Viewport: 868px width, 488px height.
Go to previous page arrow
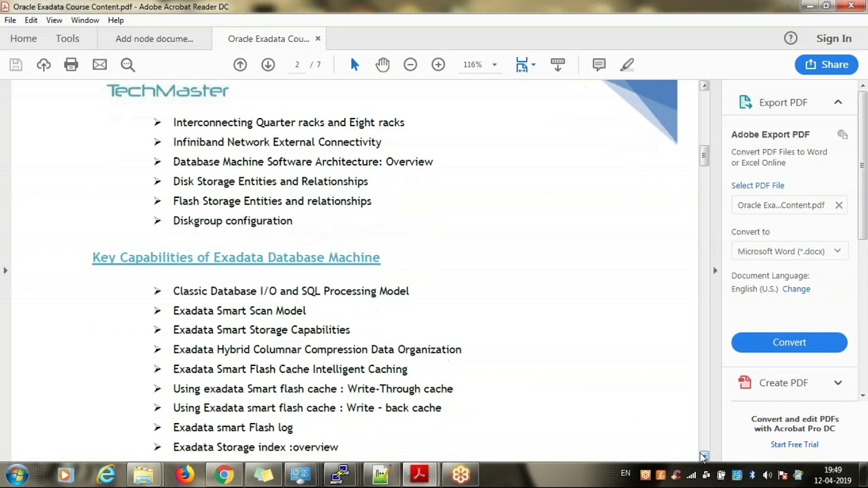240,64
